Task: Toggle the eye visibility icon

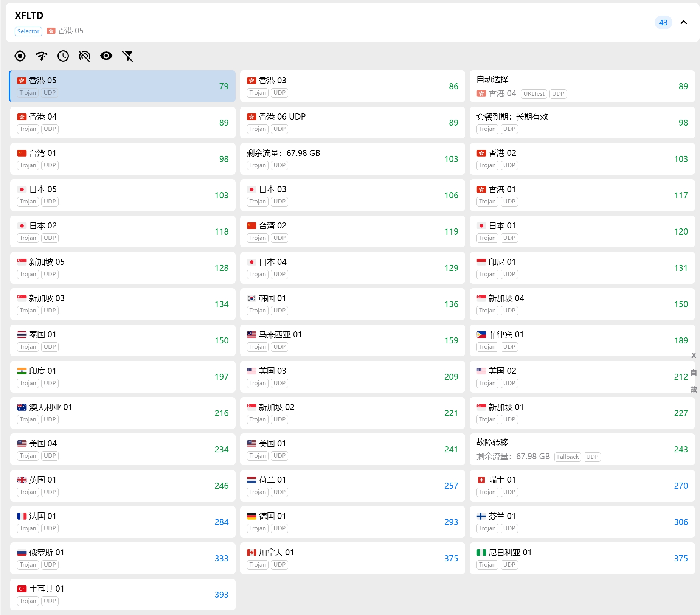Action: click(x=106, y=56)
